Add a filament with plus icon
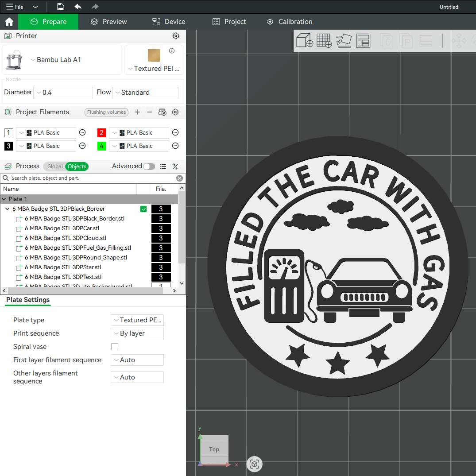The image size is (476, 476). point(137,112)
